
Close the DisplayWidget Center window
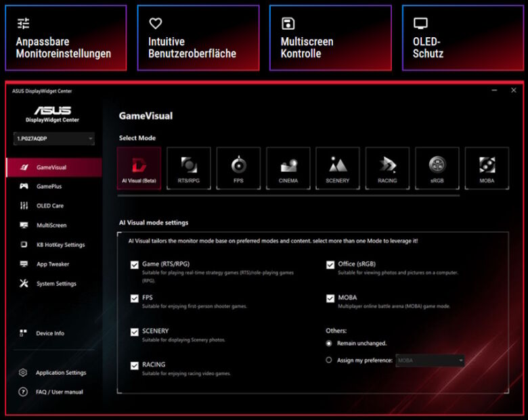tap(514, 90)
